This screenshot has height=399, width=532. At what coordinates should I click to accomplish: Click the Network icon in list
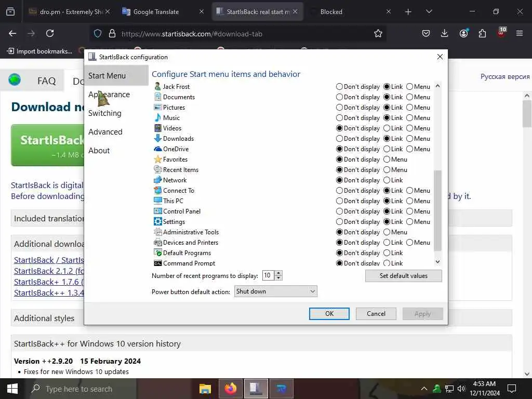(157, 180)
